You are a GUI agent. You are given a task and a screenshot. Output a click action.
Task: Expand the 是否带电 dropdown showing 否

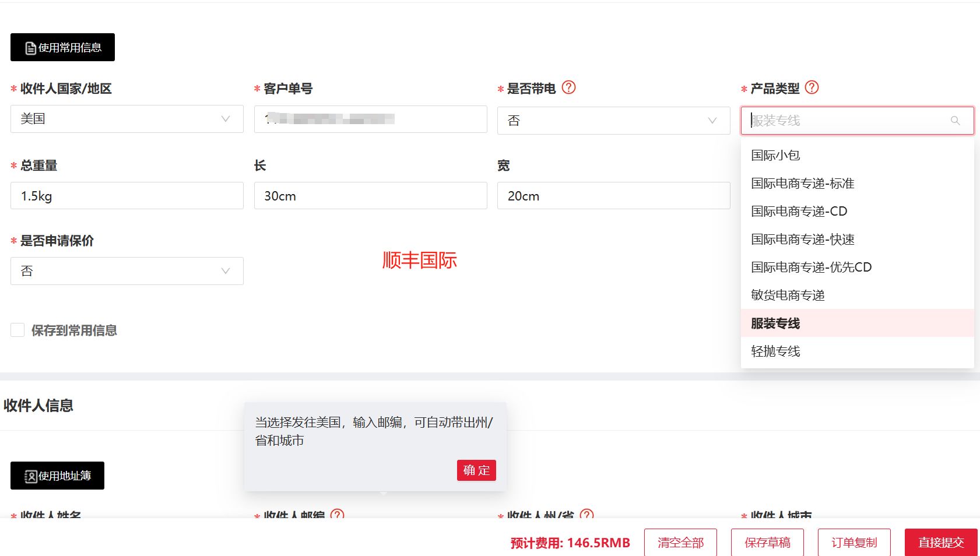coord(614,121)
